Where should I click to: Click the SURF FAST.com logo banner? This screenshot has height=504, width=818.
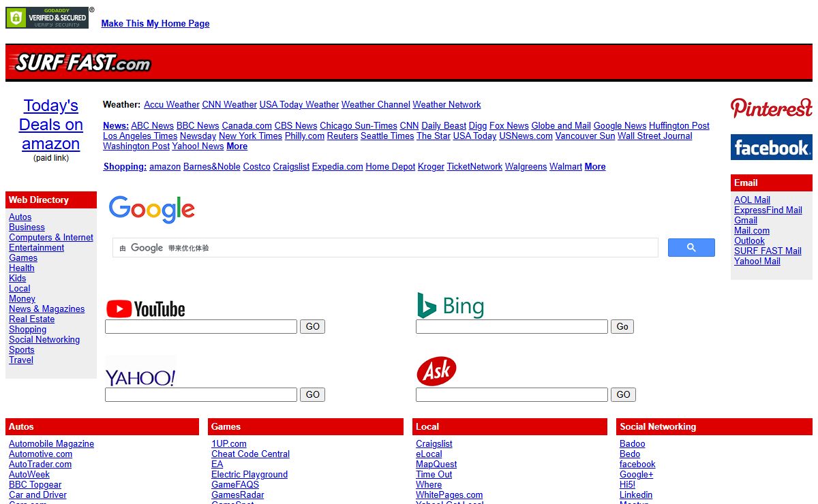pyautogui.click(x=80, y=63)
